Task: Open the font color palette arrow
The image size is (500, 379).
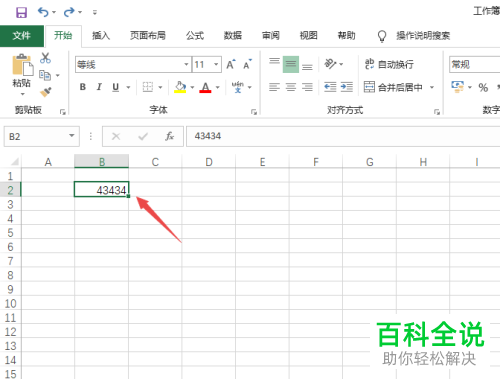Action: point(218,88)
